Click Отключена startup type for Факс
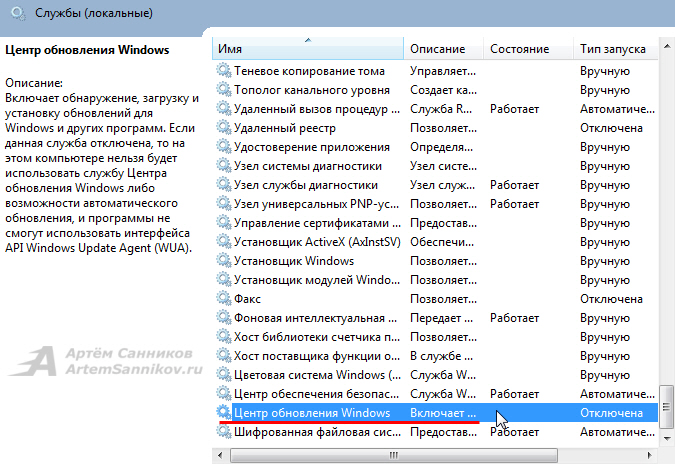Image resolution: width=675 pixels, height=464 pixels. coord(611,299)
